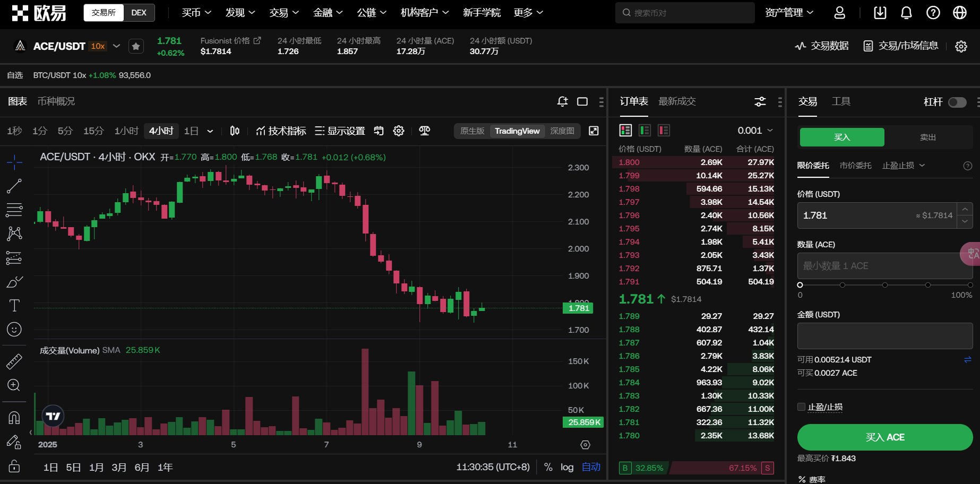Viewport: 980px width, 484px height.
Task: Select the text annotation tool
Action: (x=14, y=306)
